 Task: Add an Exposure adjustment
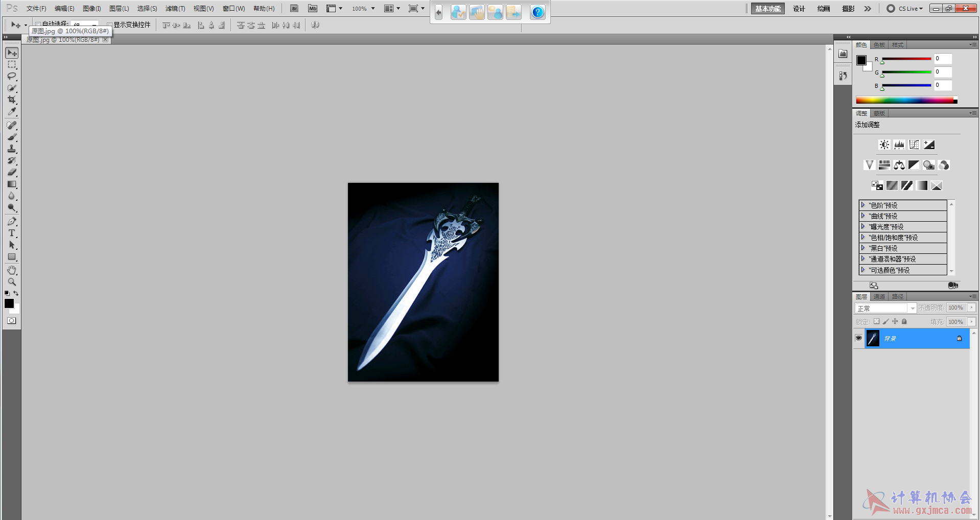pyautogui.click(x=929, y=145)
